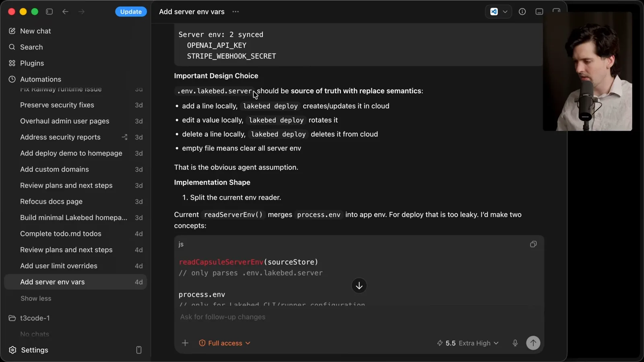
Task: Open the three-dots menu beside chat title
Action: pyautogui.click(x=235, y=12)
